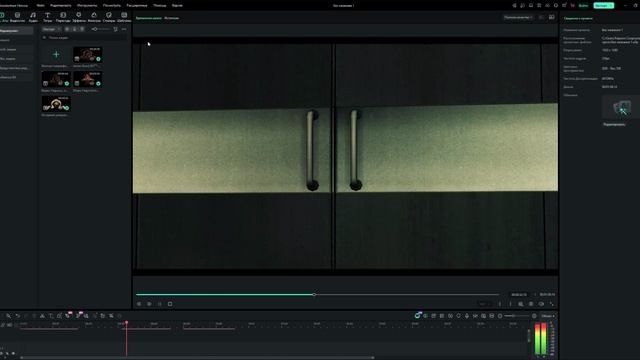Click the play button under the preview
The image size is (640, 360).
(x=149, y=304)
